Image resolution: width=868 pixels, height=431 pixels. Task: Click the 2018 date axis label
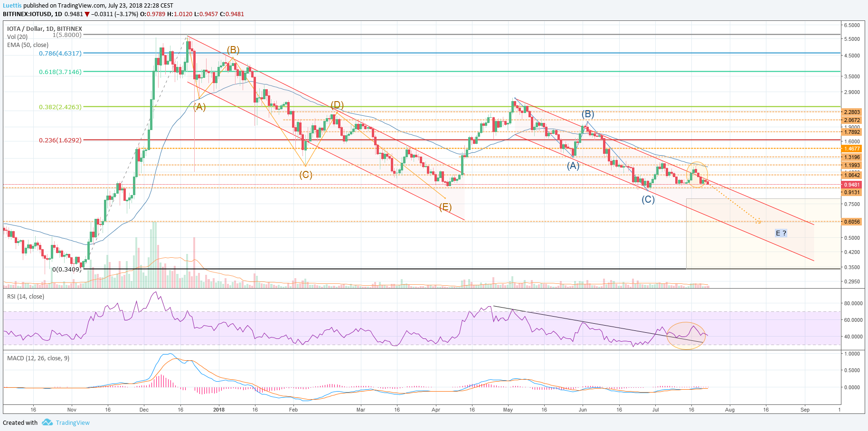219,410
